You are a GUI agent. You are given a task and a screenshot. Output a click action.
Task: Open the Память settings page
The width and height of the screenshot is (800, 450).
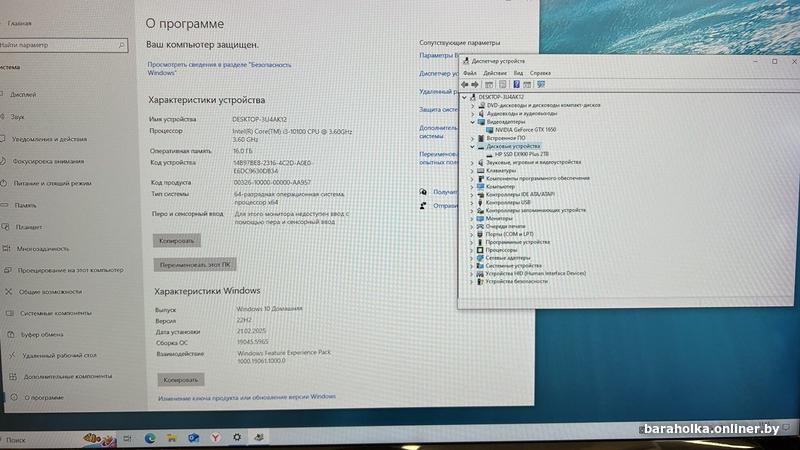pyautogui.click(x=26, y=205)
